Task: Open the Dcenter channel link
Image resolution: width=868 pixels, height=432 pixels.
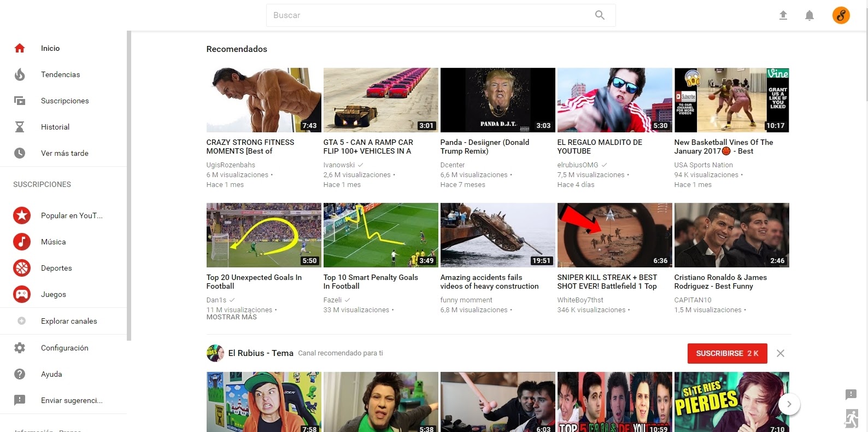Action: [x=453, y=165]
